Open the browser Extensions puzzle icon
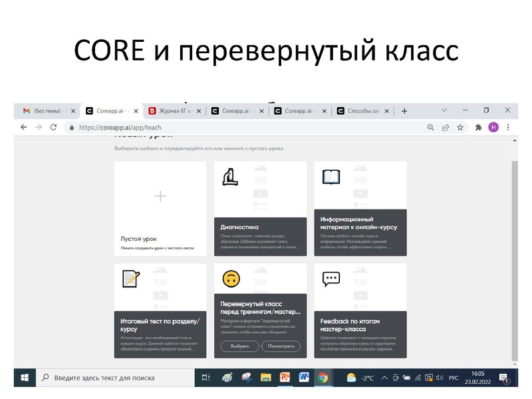 coord(478,126)
